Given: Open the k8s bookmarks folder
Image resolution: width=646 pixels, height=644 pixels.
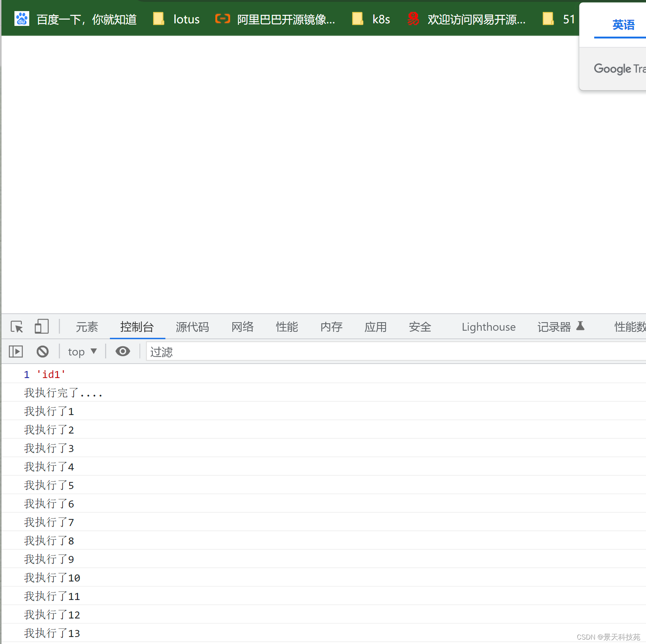Looking at the screenshot, I should tap(371, 19).
